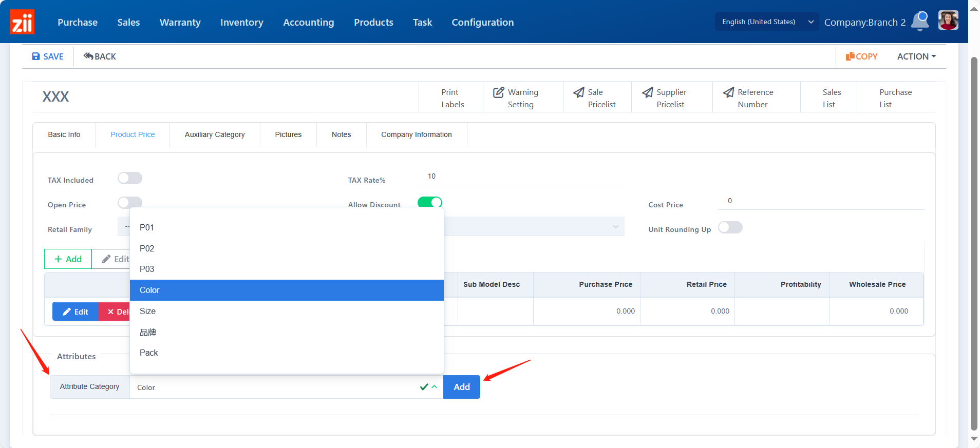
Task: Click the Zii logo icon
Action: tap(22, 22)
